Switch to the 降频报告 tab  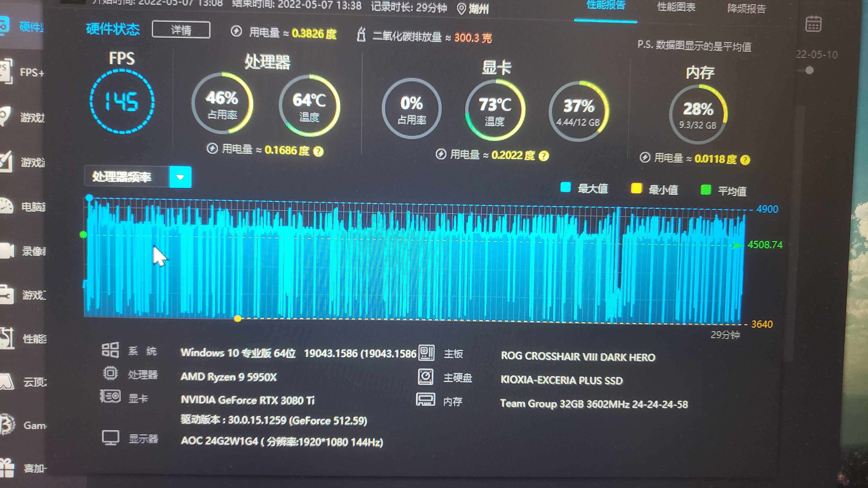pyautogui.click(x=746, y=8)
